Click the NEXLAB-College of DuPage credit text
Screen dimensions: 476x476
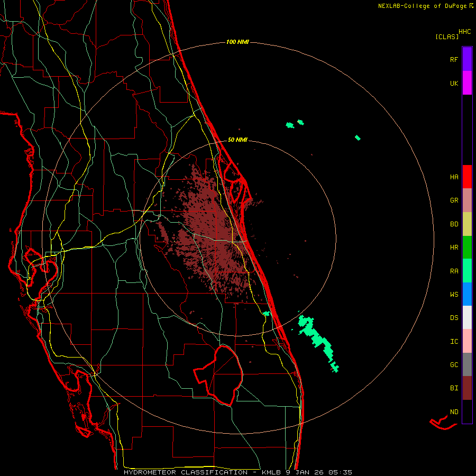422,6
